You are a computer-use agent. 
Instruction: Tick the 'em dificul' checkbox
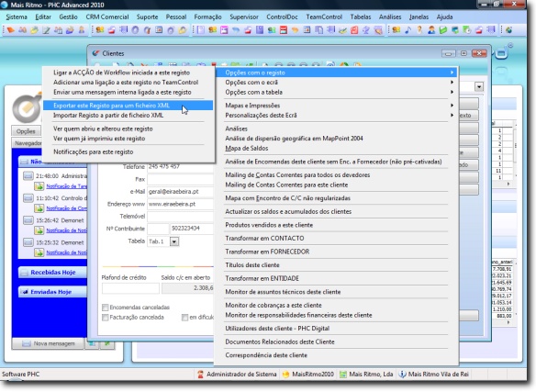point(184,318)
